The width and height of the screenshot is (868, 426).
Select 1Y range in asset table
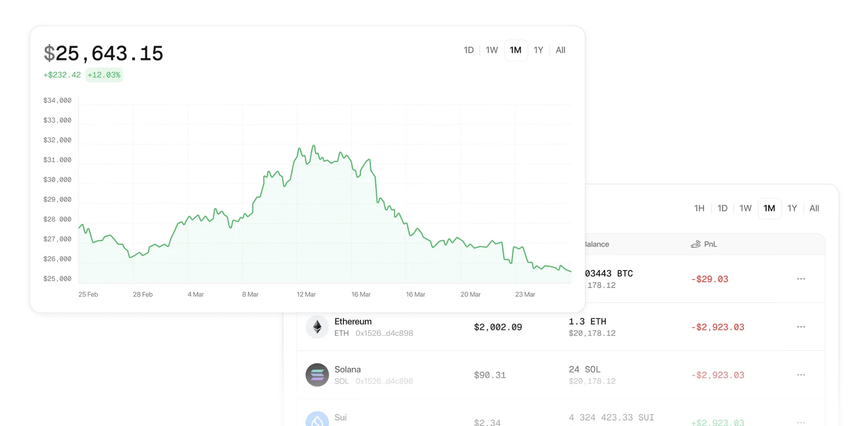[x=792, y=208]
